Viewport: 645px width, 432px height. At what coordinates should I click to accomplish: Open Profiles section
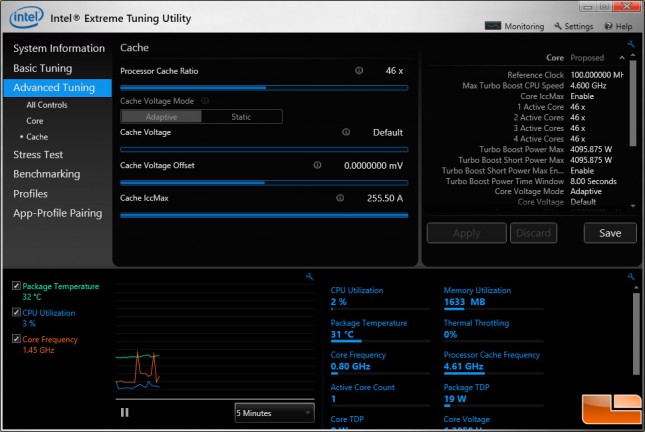(30, 194)
